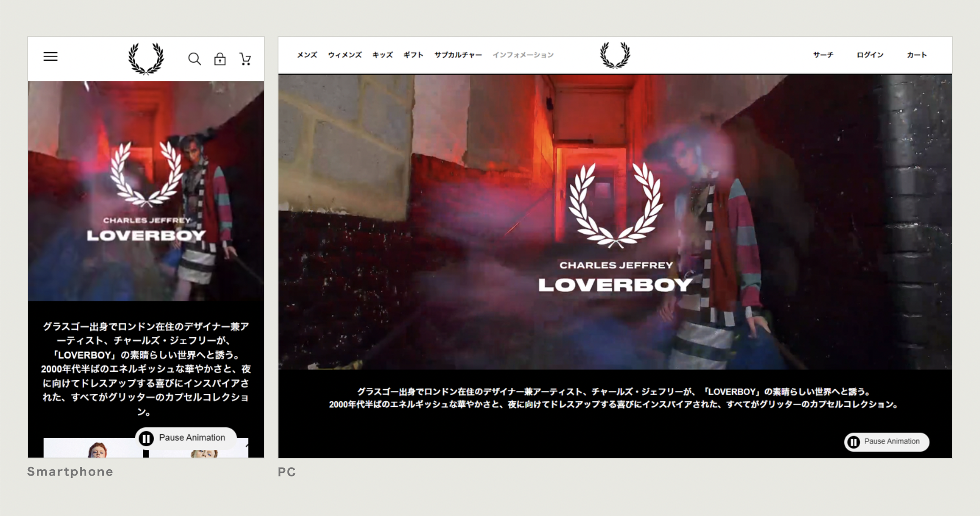Screen dimensions: 980x516
Task: Click product thumbnail below smartphone description
Action: point(94,449)
